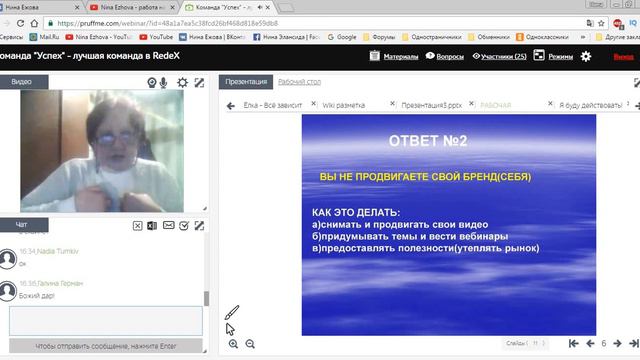This screenshot has width=640, height=360.
Task: Jump to the first slide
Action: coord(573,344)
